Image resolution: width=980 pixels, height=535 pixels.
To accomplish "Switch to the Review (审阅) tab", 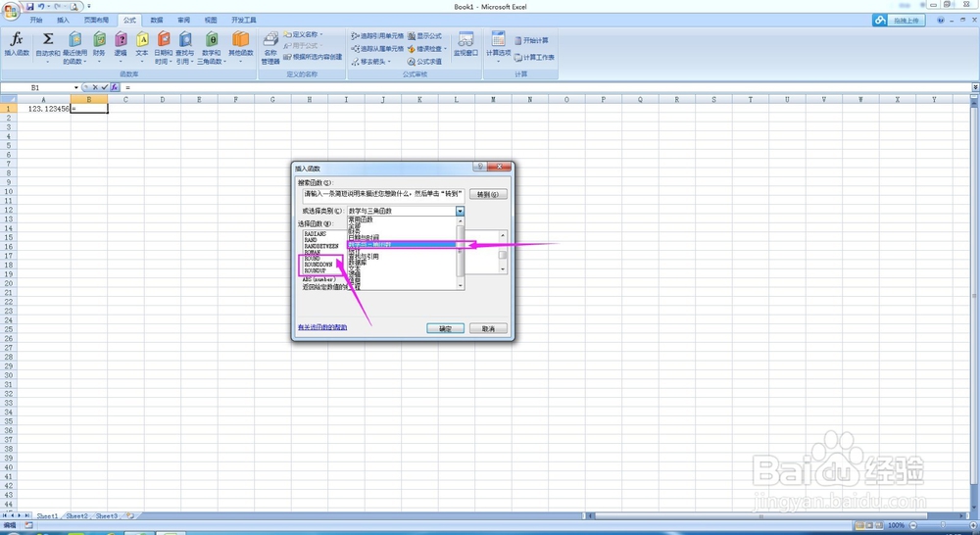I will 183,20.
